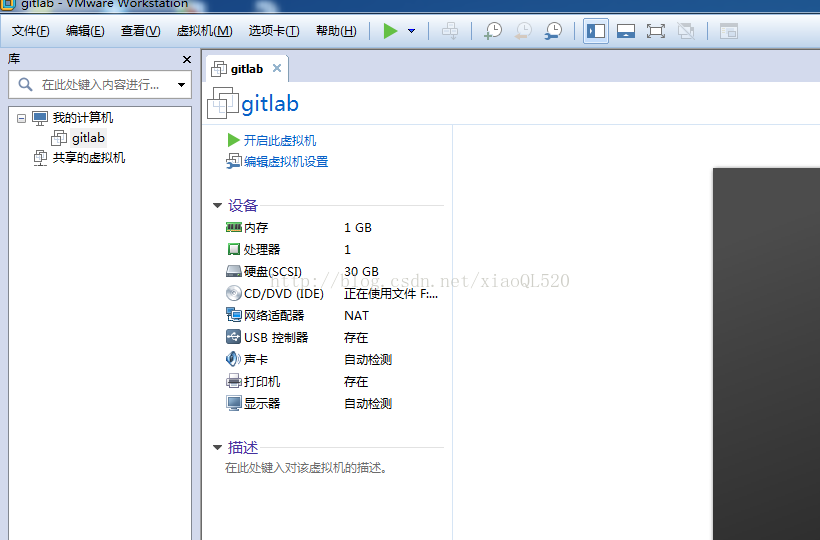Enter full screen mode via toolbar icon
The height and width of the screenshot is (540, 820).
656,31
